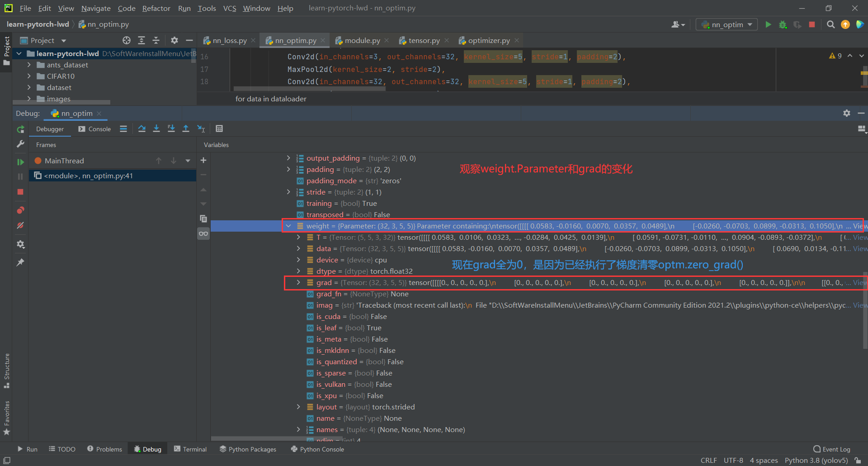Screen dimensions: 868x466
Task: Expand the layout variable
Action: (298, 407)
